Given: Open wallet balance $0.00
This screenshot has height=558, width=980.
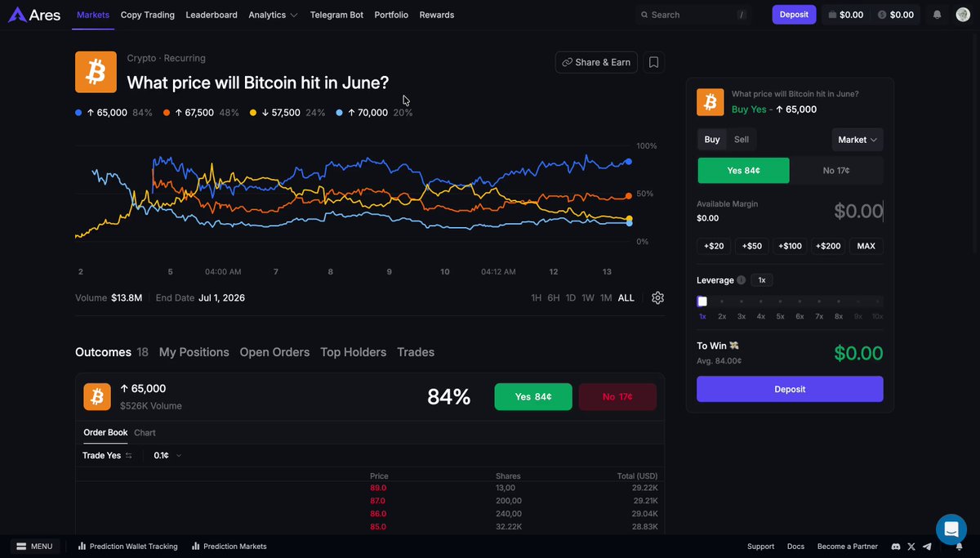Looking at the screenshot, I should 845,15.
